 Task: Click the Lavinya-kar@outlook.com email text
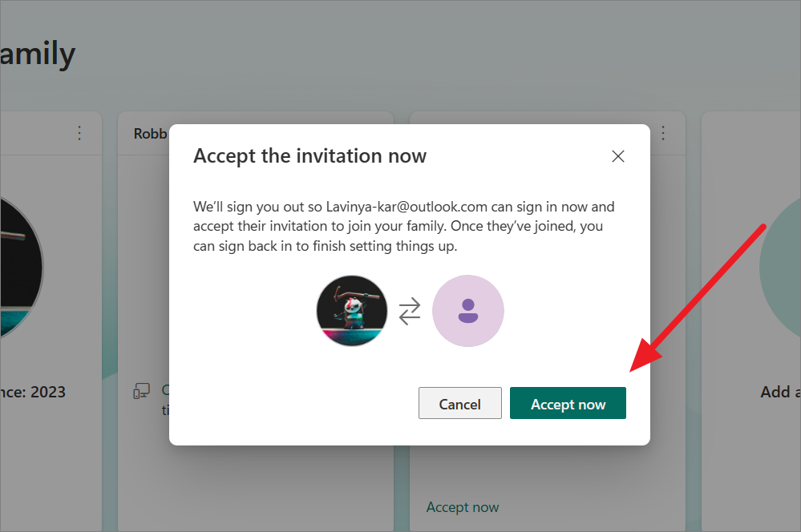[x=407, y=207]
